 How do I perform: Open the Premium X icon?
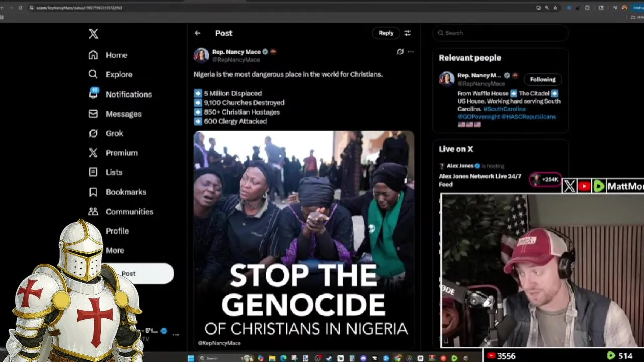click(x=93, y=153)
